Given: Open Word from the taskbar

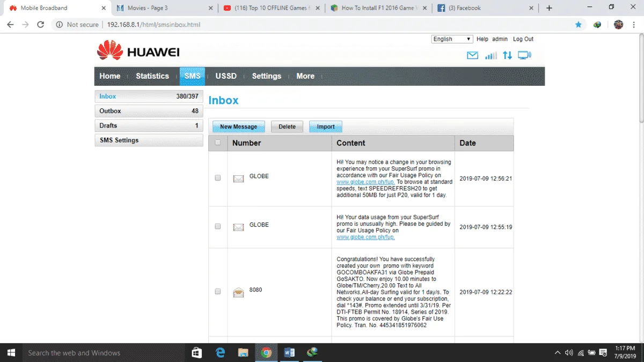Looking at the screenshot, I should coord(289,353).
